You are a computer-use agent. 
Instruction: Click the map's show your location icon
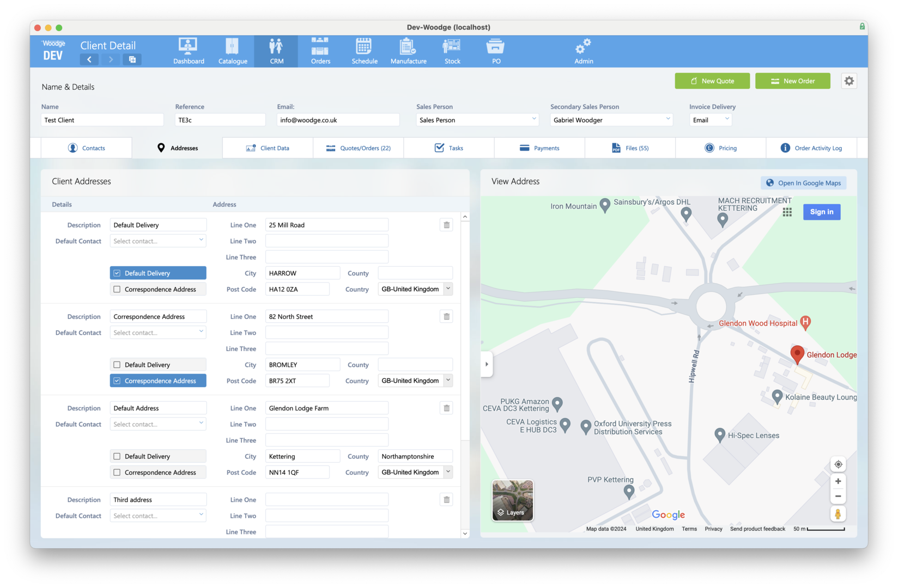tap(838, 464)
